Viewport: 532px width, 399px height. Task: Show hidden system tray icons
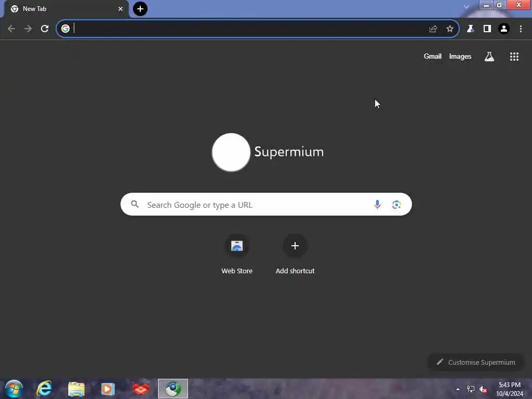click(x=458, y=389)
